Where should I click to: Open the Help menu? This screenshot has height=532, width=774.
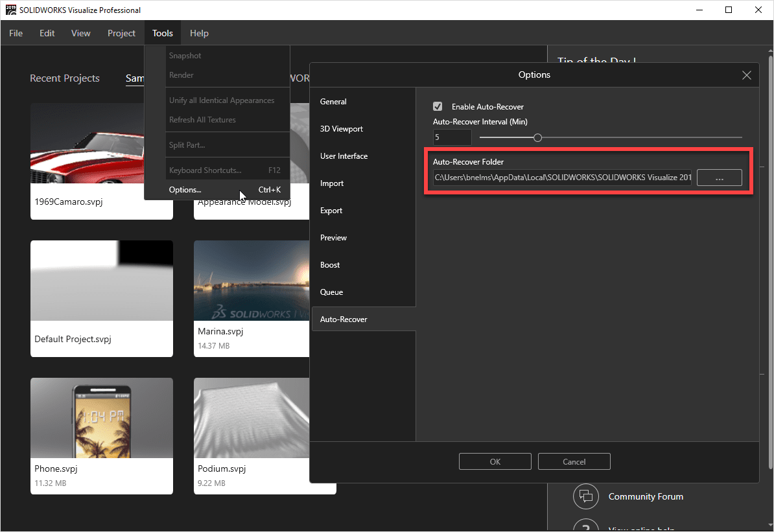tap(199, 33)
